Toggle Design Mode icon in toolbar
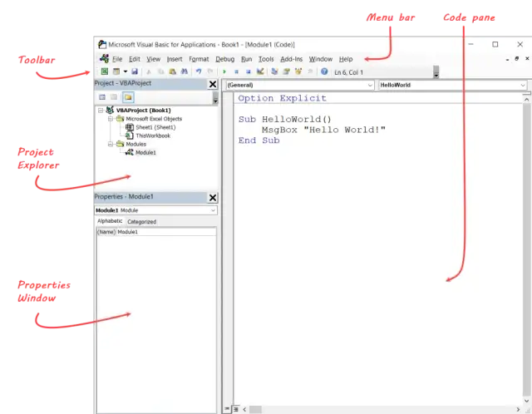 (x=260, y=71)
